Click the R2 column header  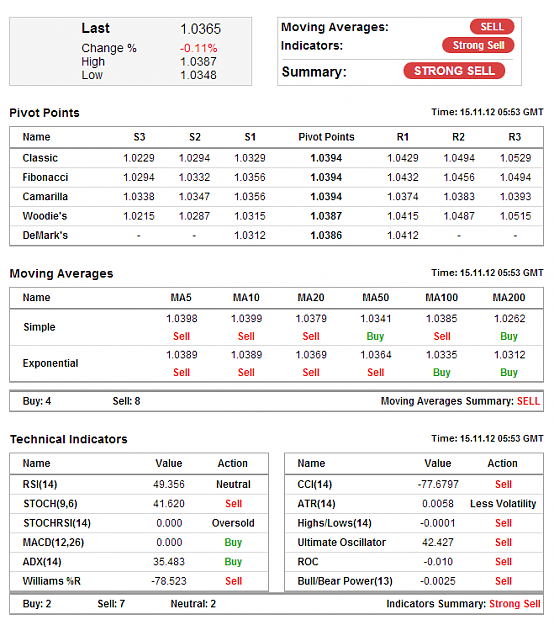(458, 137)
